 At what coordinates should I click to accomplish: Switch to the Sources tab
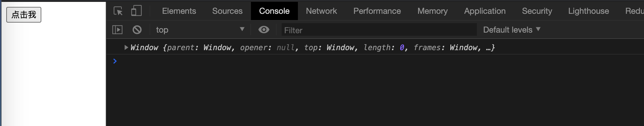(x=227, y=11)
